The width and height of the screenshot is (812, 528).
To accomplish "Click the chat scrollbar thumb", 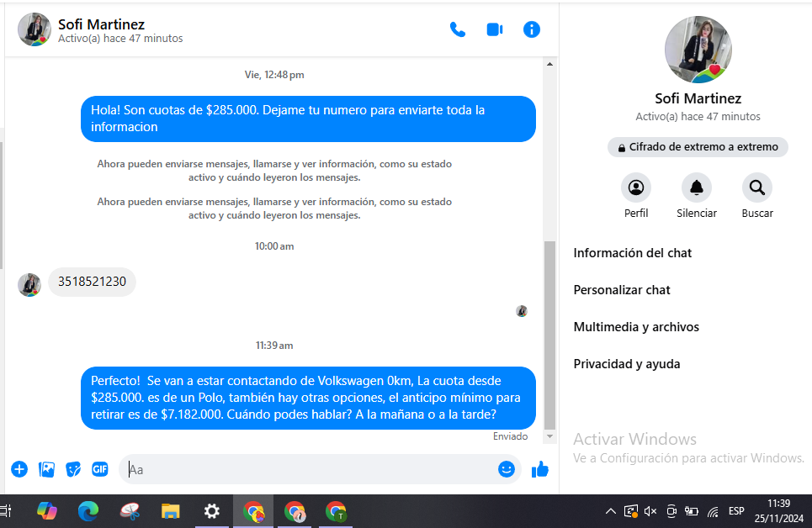I will click(550, 335).
